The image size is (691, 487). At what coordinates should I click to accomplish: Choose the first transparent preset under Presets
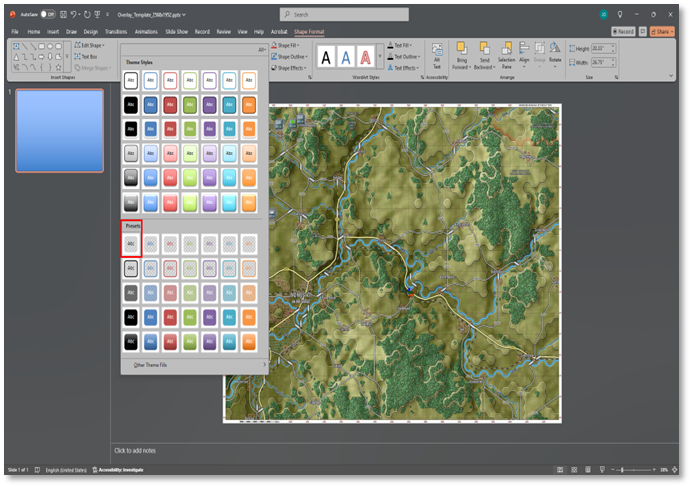(131, 243)
